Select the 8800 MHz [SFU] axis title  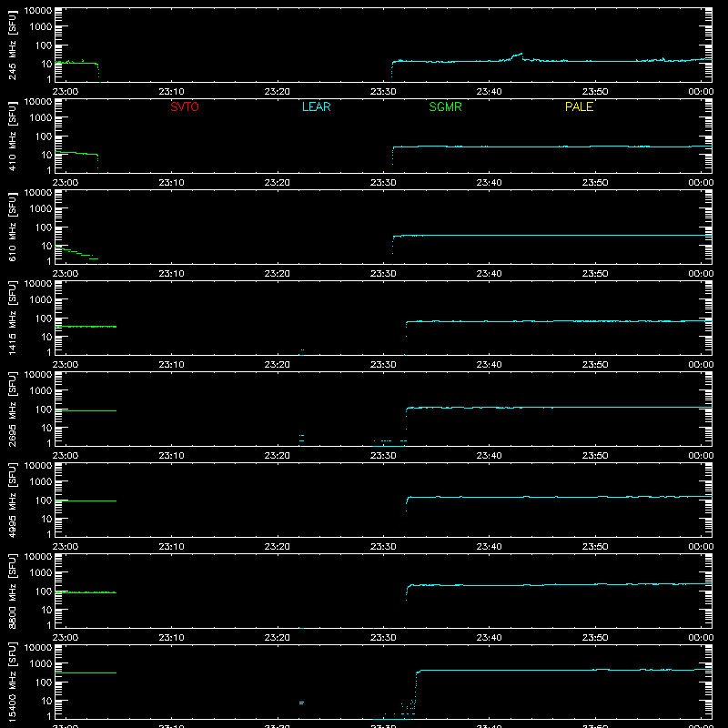coord(13,591)
